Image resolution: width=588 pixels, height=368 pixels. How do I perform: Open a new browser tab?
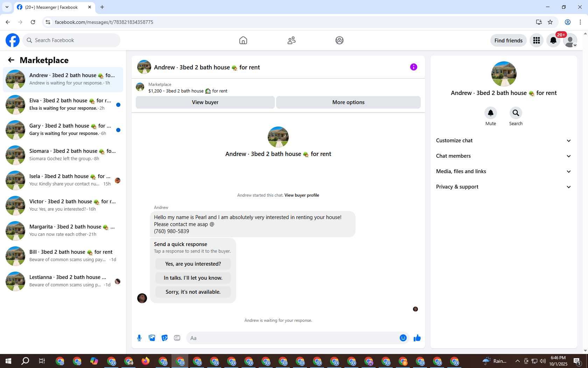(x=102, y=7)
